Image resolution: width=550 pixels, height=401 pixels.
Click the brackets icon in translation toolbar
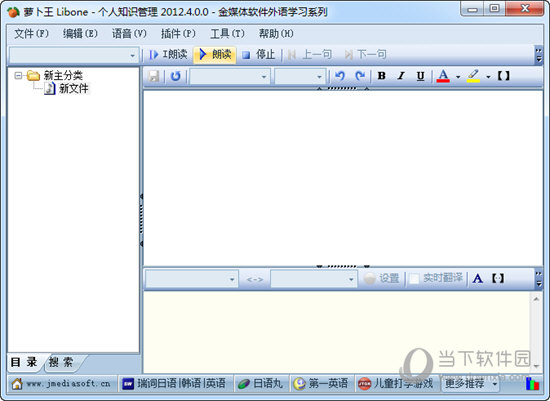coord(498,279)
